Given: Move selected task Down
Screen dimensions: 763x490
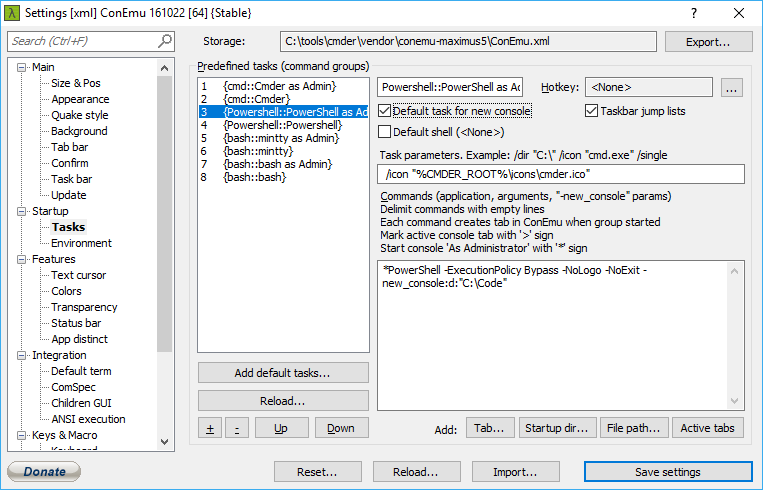Looking at the screenshot, I should tap(341, 428).
